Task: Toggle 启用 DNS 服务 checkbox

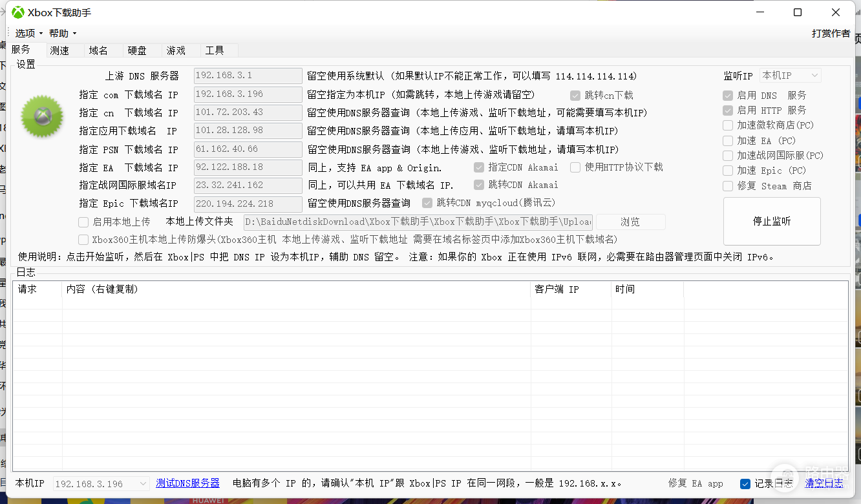Action: [728, 95]
